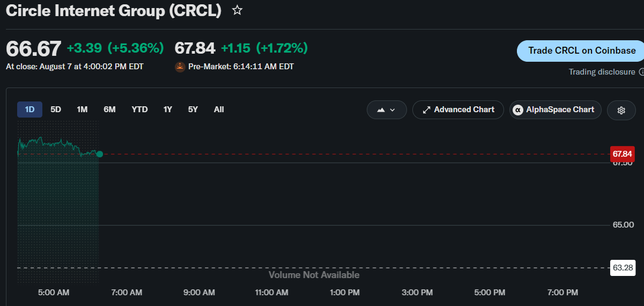Switch to 6M time range
This screenshot has height=306, width=644.
pos(109,110)
